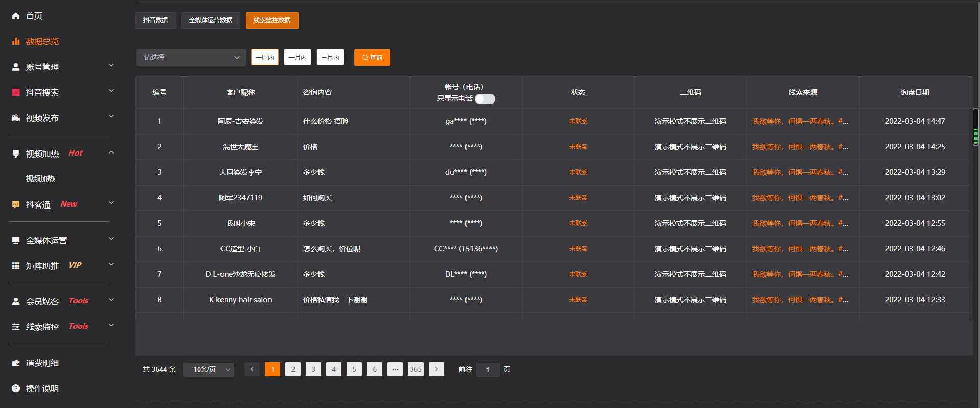Click the question mark icon for 操作说明
This screenshot has height=408, width=980.
click(16, 388)
